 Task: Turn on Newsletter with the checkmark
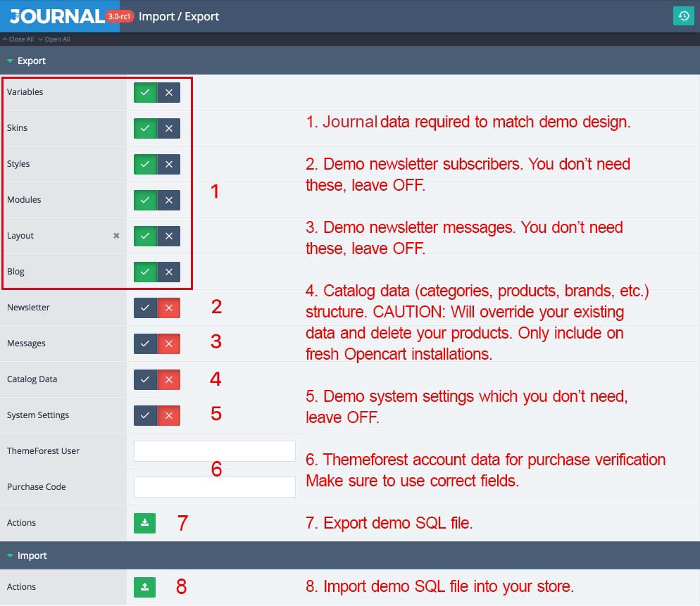pyautogui.click(x=145, y=308)
